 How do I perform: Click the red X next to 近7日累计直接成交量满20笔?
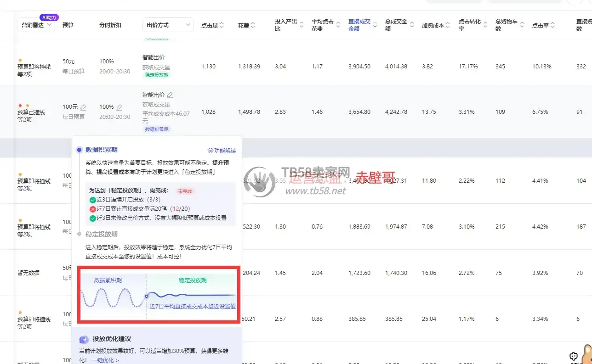(x=92, y=209)
